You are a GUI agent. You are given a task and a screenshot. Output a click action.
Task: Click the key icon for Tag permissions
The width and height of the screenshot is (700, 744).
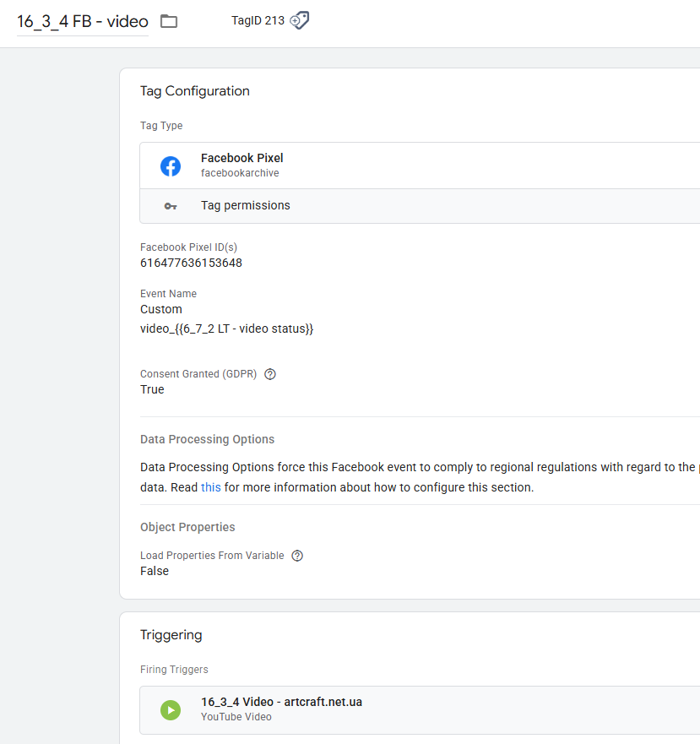pos(171,206)
